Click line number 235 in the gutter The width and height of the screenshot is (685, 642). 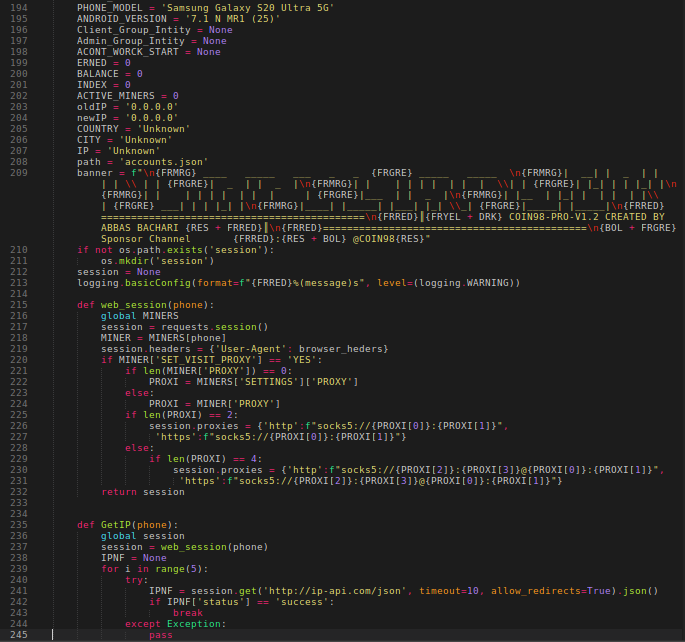coord(19,525)
